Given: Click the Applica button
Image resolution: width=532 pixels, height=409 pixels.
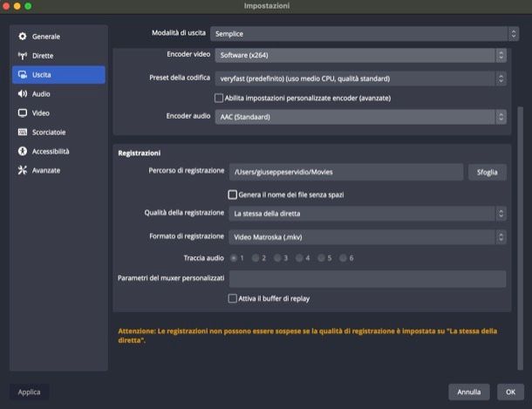Looking at the screenshot, I should point(29,392).
